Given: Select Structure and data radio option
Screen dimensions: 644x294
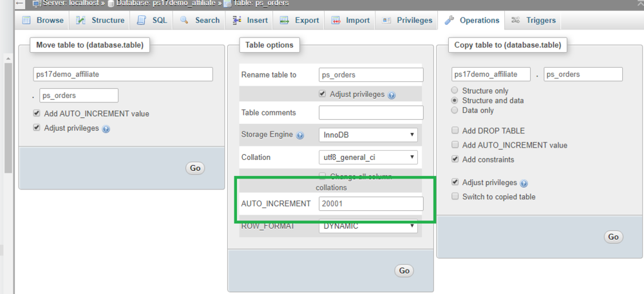Looking at the screenshot, I should click(x=454, y=101).
